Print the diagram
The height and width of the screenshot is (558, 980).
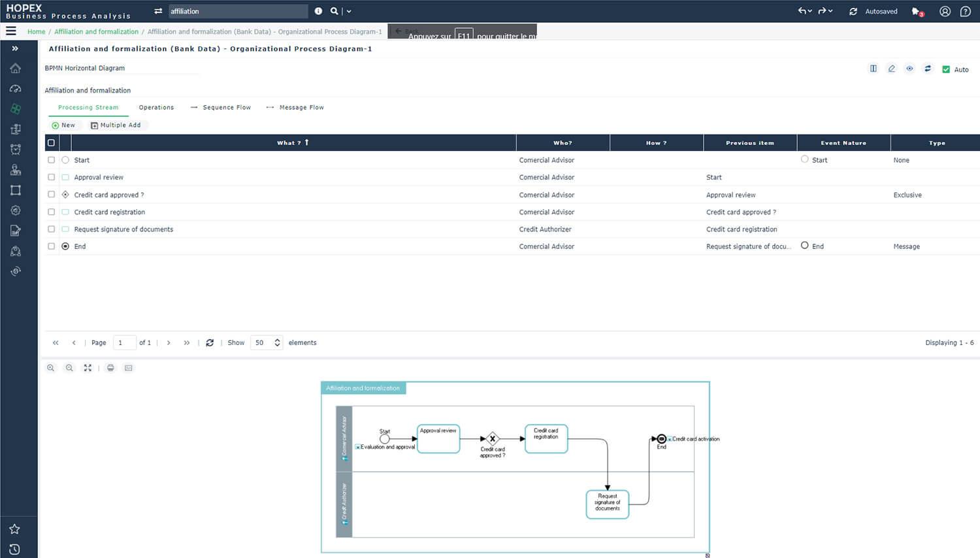click(x=110, y=368)
